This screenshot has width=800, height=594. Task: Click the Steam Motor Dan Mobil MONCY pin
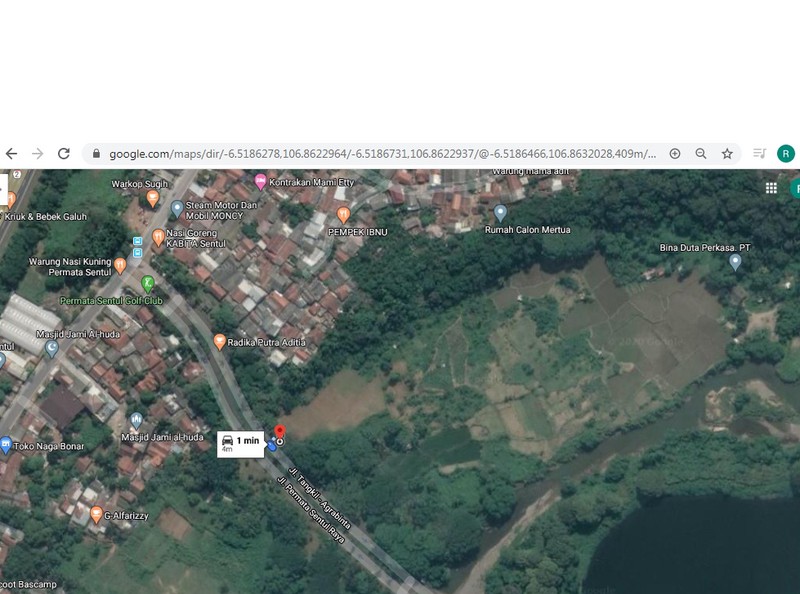tap(177, 208)
